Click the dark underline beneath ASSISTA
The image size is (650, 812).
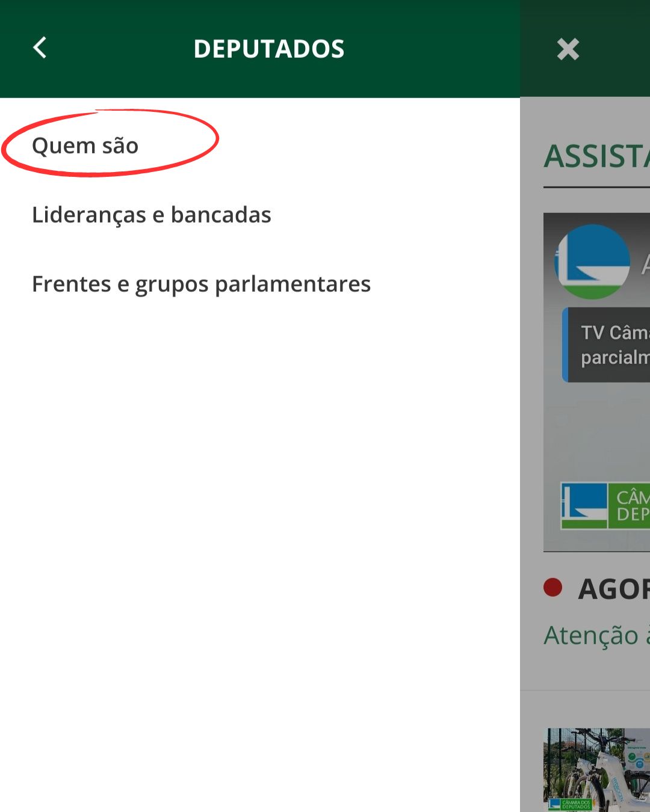tap(596, 187)
